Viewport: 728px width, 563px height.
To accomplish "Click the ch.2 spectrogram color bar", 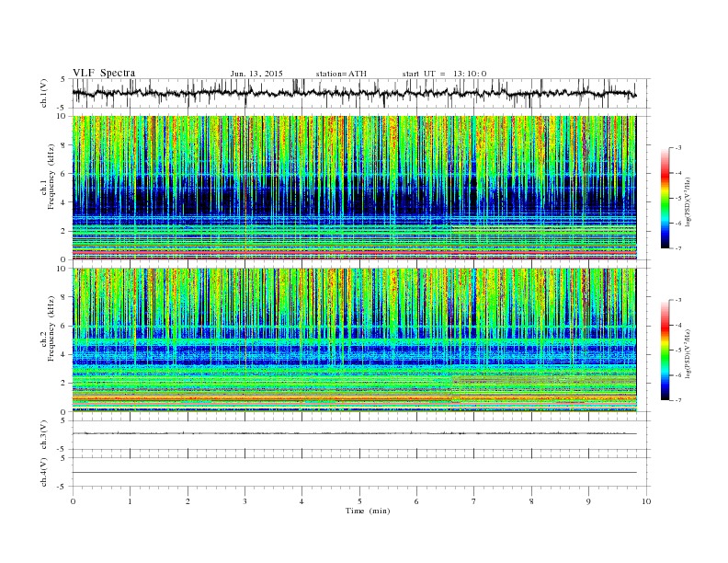I will point(665,350).
